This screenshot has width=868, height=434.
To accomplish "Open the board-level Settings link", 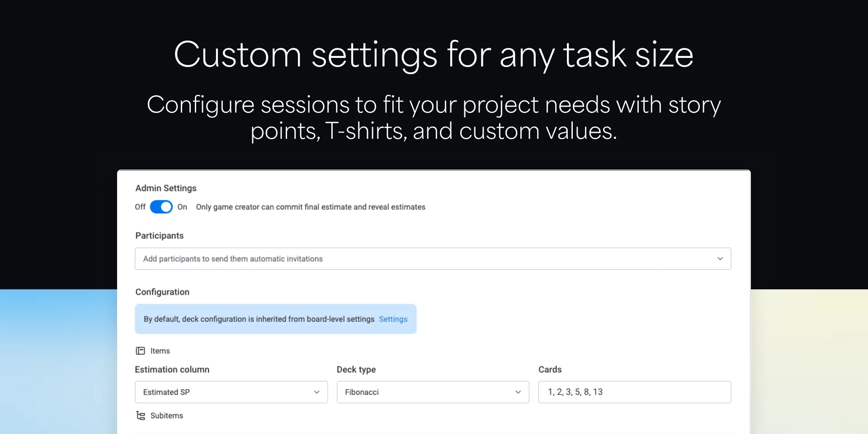I will pos(393,319).
